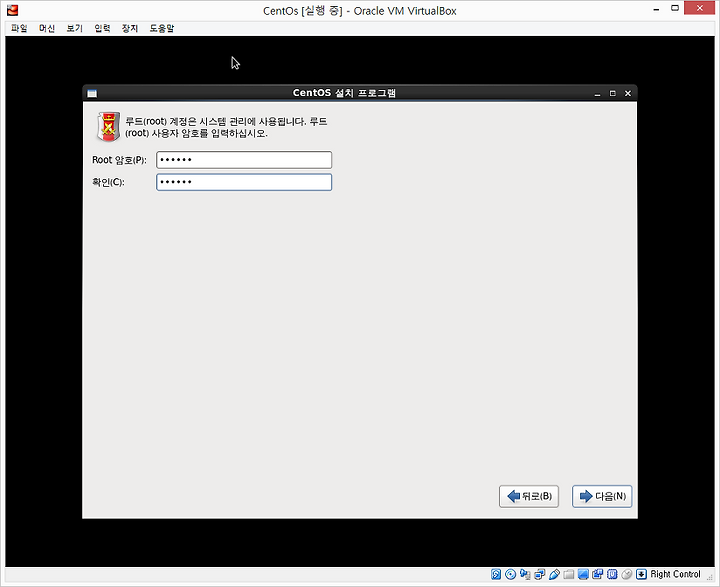Viewport: 720px width, 587px height.
Task: Maximize the CentOS installer window
Action: point(613,93)
